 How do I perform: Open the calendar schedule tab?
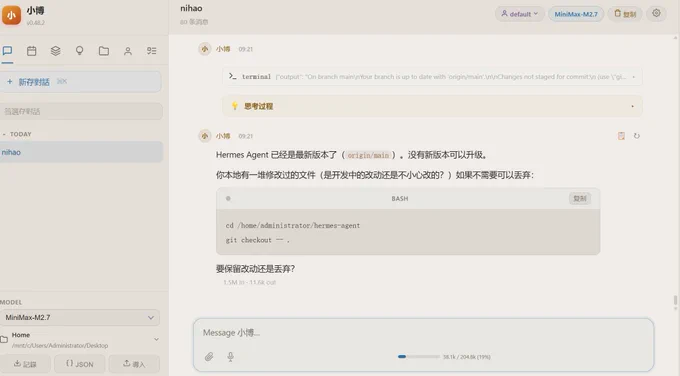point(32,51)
